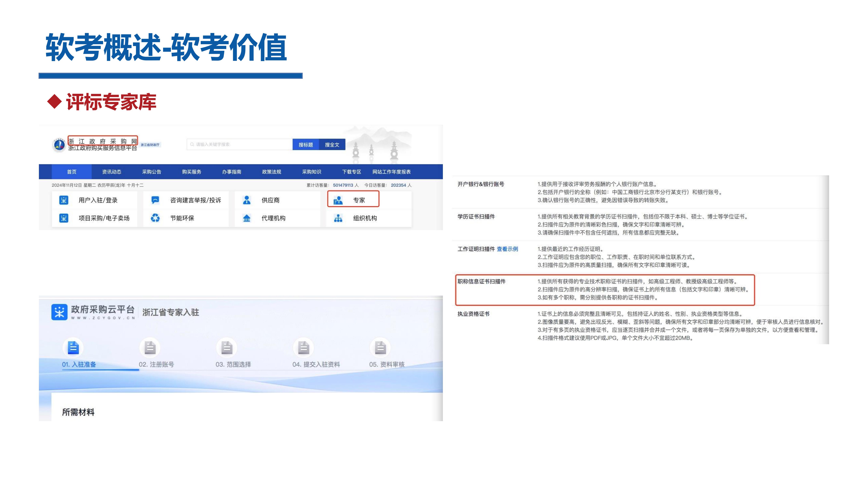
Task: Open the 下载专区 menu item
Action: (x=351, y=172)
